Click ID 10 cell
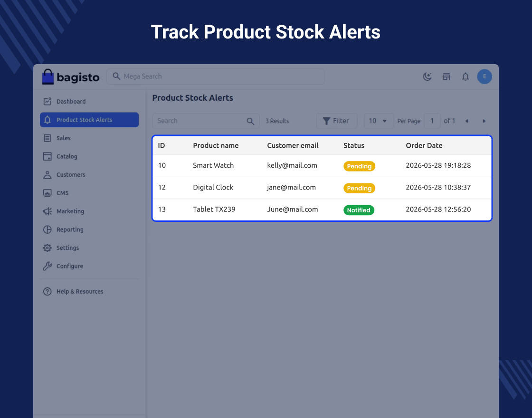The height and width of the screenshot is (418, 532). 162,166
